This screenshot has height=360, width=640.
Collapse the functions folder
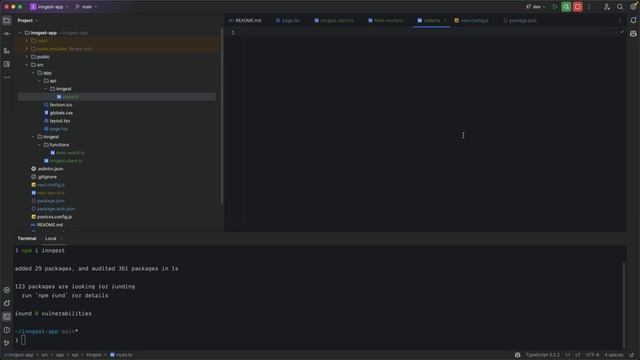click(40, 145)
